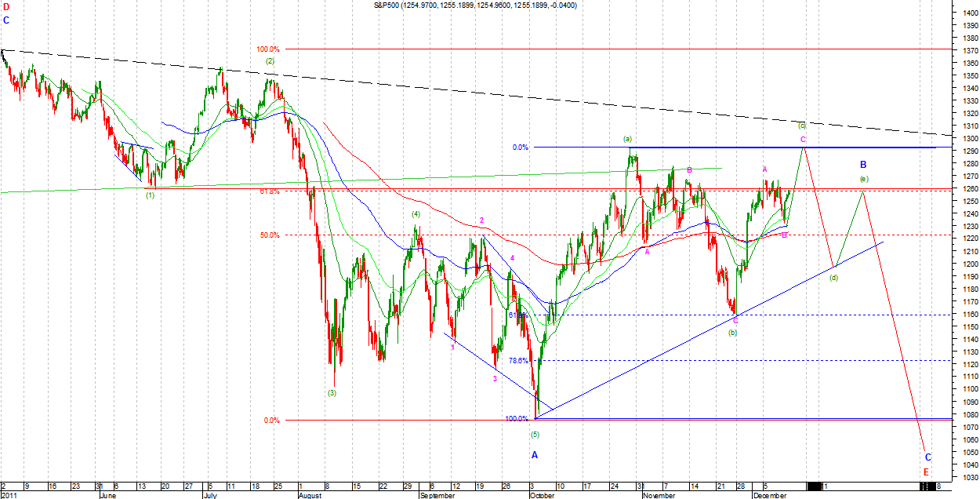Select the green (5) wave label
This screenshot has height=499, width=980.
(535, 434)
